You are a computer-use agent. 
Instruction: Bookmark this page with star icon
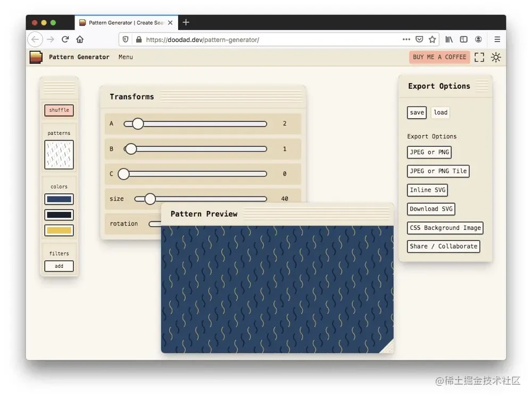coord(432,39)
